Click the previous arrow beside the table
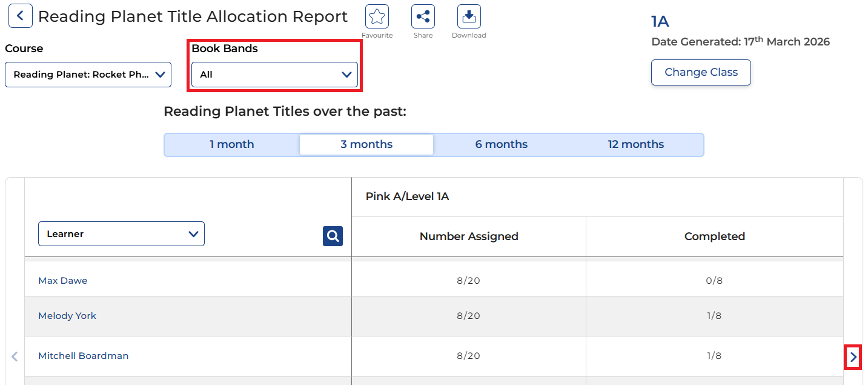 point(15,357)
